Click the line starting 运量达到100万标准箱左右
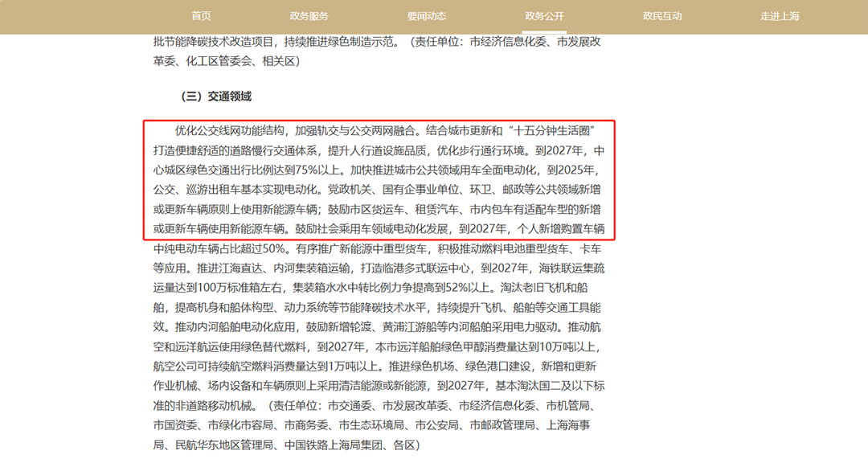Image resolution: width=868 pixels, height=467 pixels. coord(371,288)
